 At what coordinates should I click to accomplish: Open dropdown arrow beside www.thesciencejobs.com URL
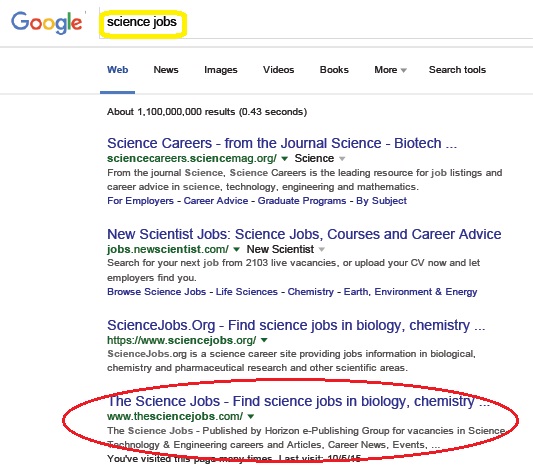[251, 416]
